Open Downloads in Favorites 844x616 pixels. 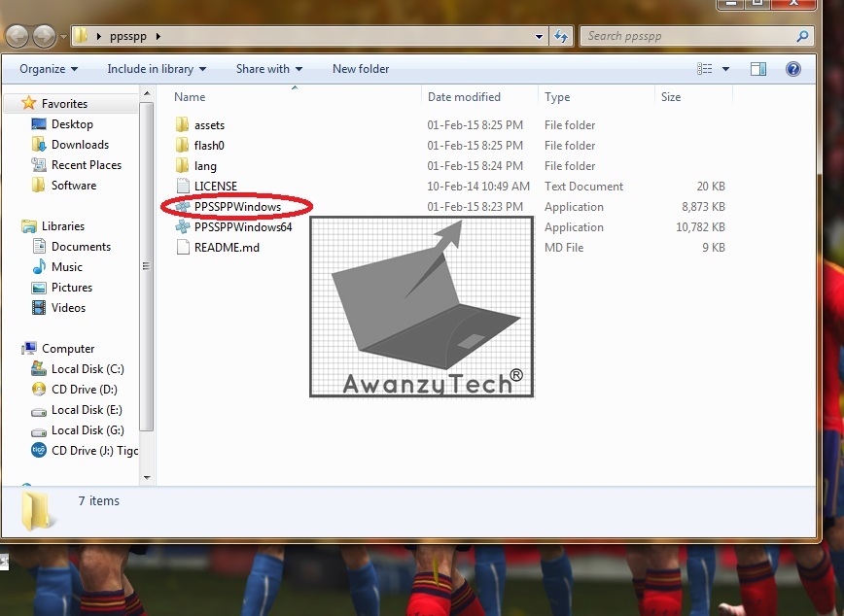coord(80,144)
